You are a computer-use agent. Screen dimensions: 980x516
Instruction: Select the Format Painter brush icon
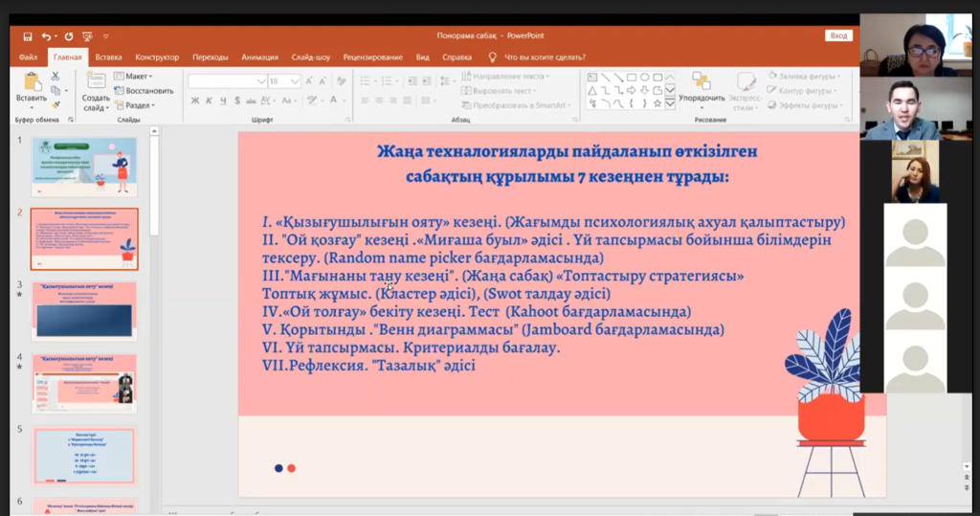[x=56, y=104]
